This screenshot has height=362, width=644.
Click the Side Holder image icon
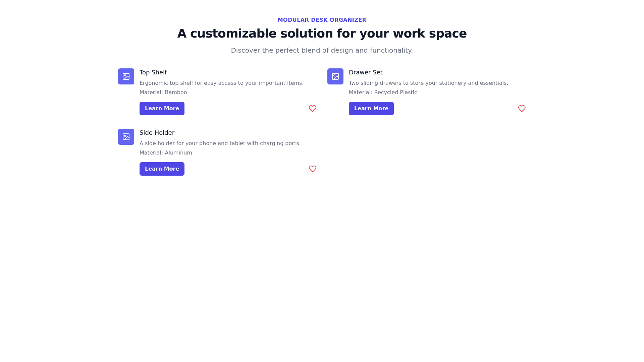(126, 137)
